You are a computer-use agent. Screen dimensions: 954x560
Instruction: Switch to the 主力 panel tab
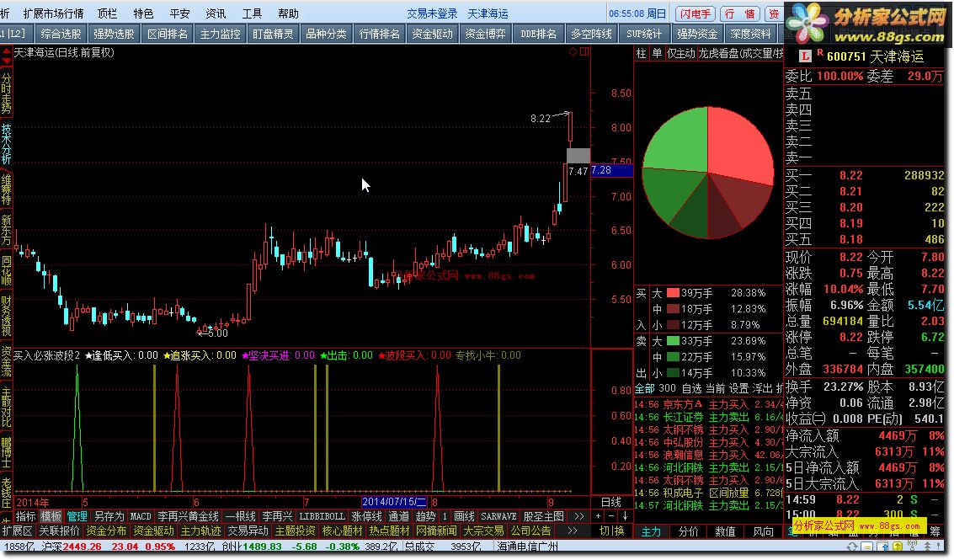651,531
